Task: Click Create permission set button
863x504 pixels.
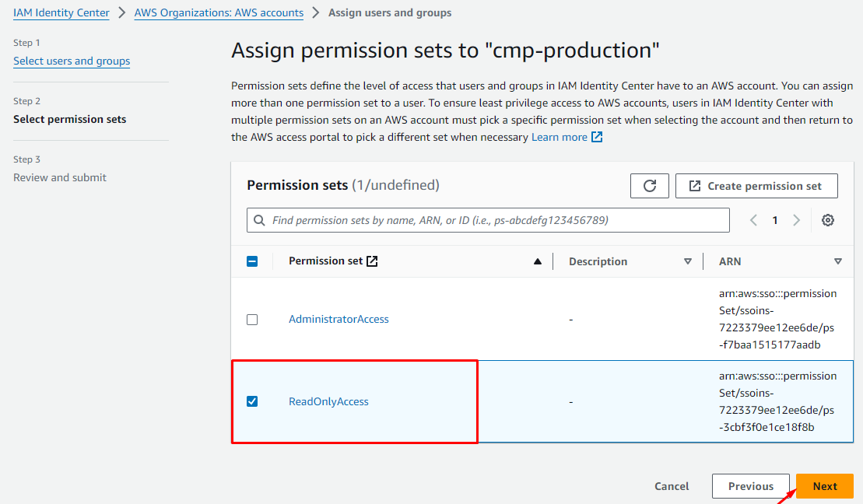Action: coord(756,186)
